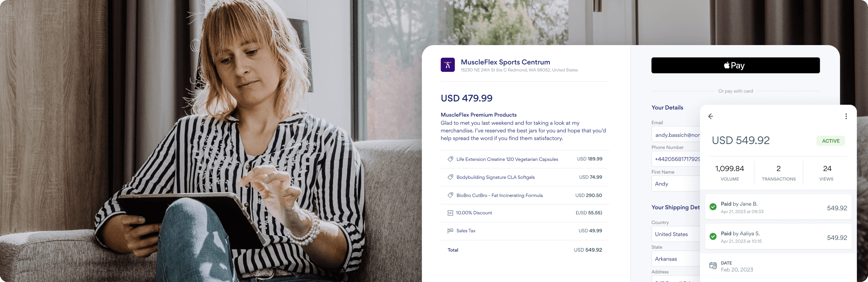Click the Apple logo on the Pay button

point(725,65)
